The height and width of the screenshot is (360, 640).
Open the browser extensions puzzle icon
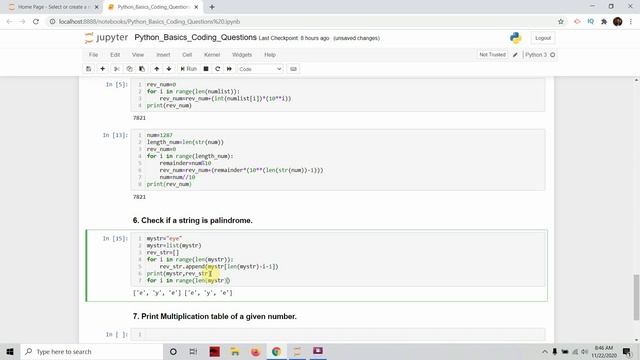click(x=604, y=22)
